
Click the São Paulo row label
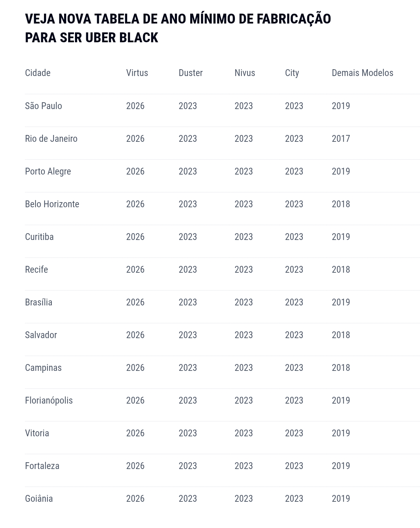(44, 106)
